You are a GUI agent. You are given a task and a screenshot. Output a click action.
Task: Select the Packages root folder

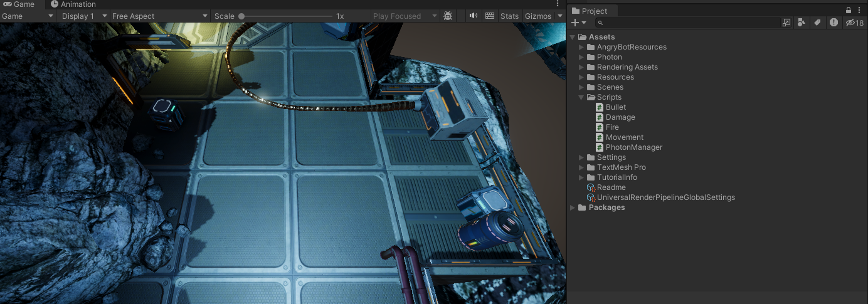pos(601,207)
